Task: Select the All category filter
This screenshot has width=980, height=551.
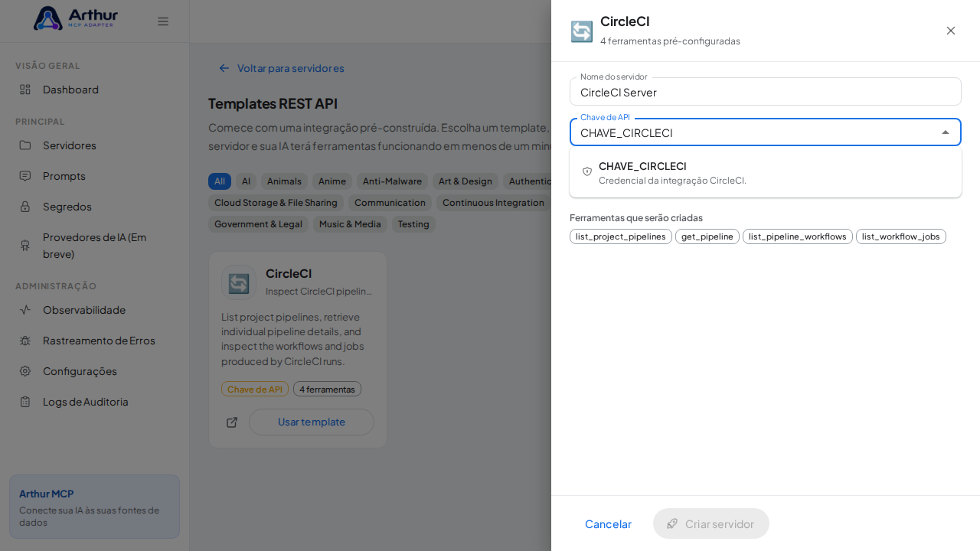Action: [x=220, y=181]
